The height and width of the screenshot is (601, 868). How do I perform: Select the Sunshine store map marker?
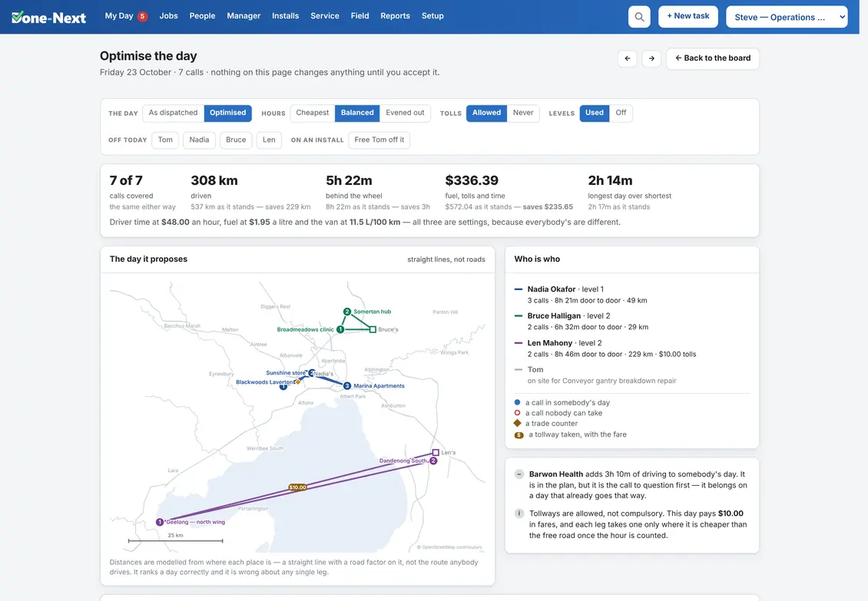click(312, 373)
